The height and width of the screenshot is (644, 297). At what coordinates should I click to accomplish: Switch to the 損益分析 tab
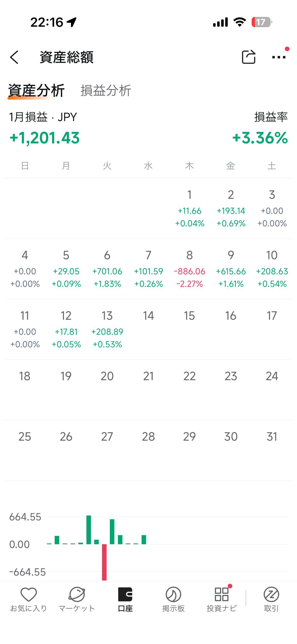(106, 90)
